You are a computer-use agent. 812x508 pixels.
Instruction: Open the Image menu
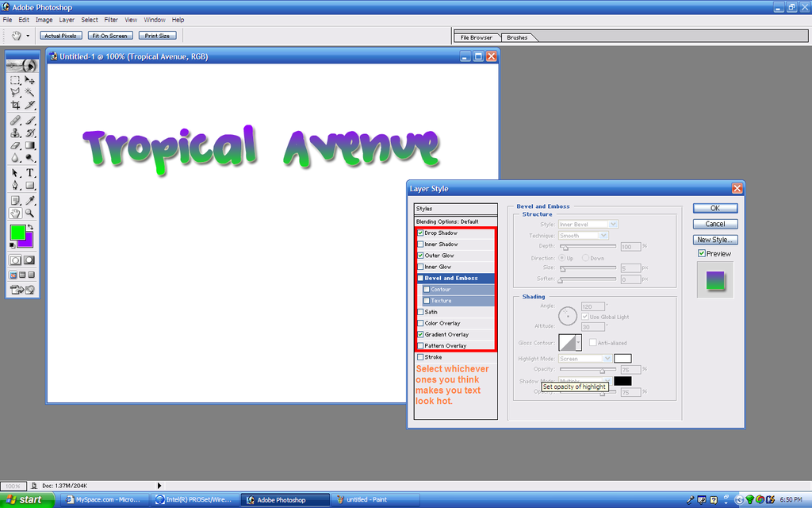44,20
